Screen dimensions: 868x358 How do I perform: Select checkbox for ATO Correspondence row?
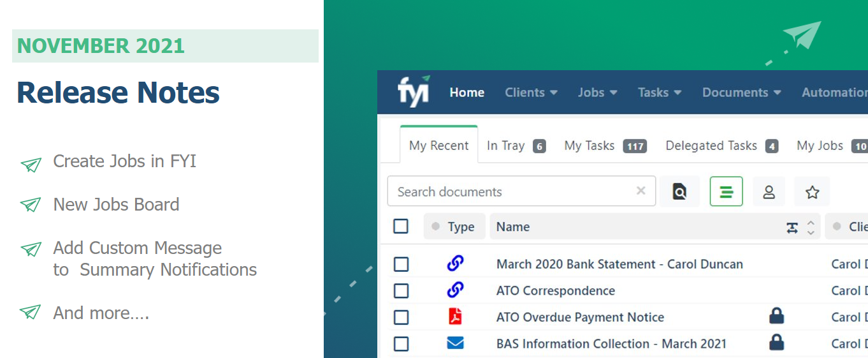(401, 291)
